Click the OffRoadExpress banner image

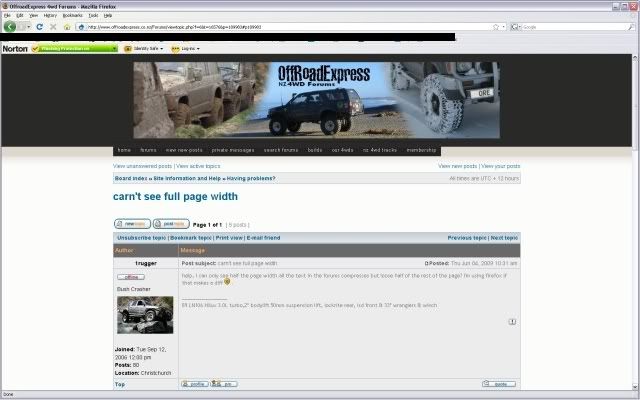(316, 100)
